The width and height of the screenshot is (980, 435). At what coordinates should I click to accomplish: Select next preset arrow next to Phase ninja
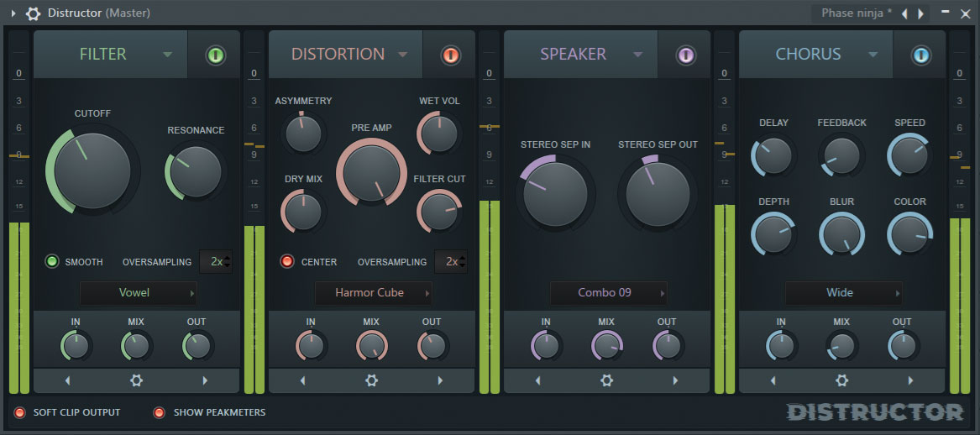[920, 13]
